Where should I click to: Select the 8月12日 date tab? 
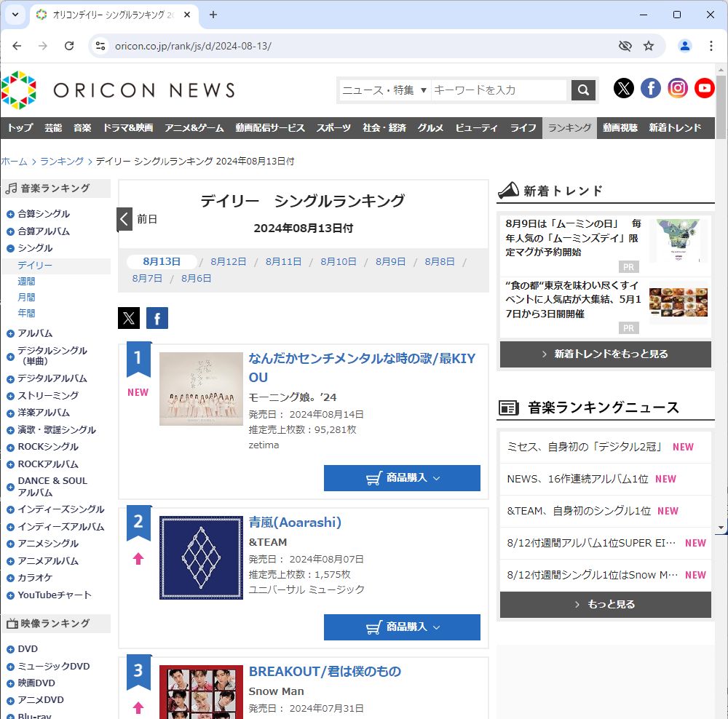(x=229, y=262)
